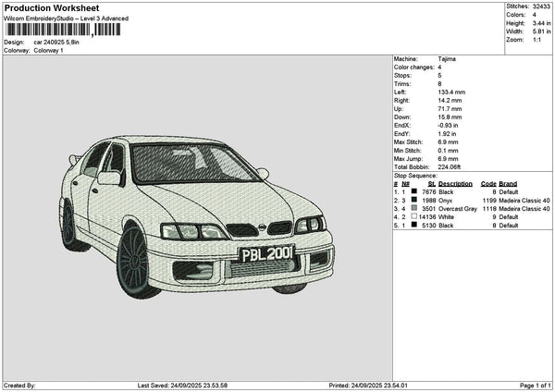
Task: Click the Total Bobbin value 224.06ft
Action: [x=450, y=166]
